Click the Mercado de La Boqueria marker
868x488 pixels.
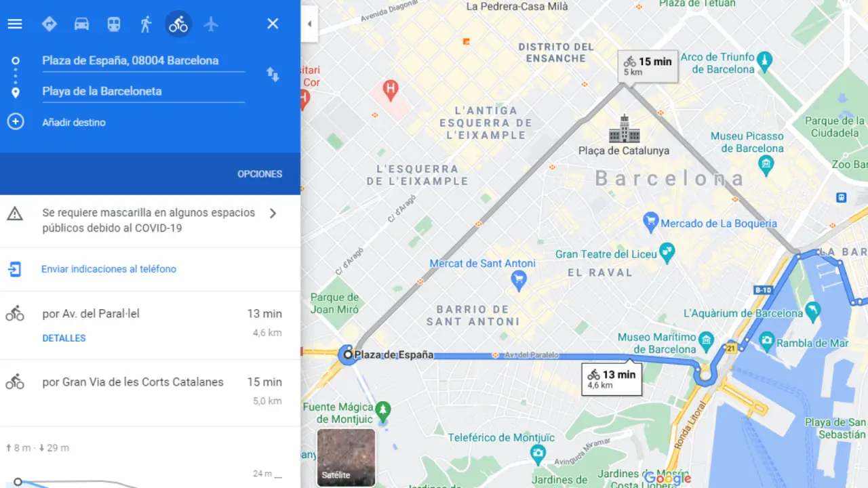[650, 221]
